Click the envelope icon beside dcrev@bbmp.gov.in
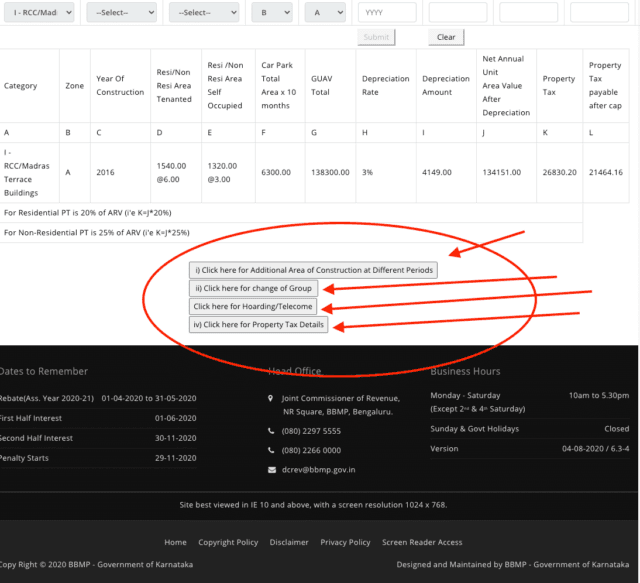The image size is (640, 583). coord(272,469)
